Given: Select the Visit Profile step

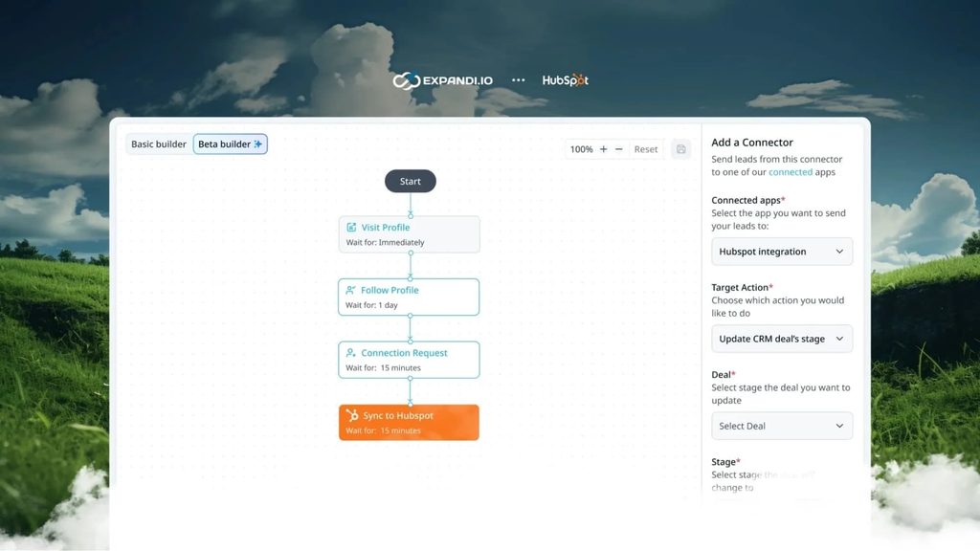Looking at the screenshot, I should coord(410,234).
